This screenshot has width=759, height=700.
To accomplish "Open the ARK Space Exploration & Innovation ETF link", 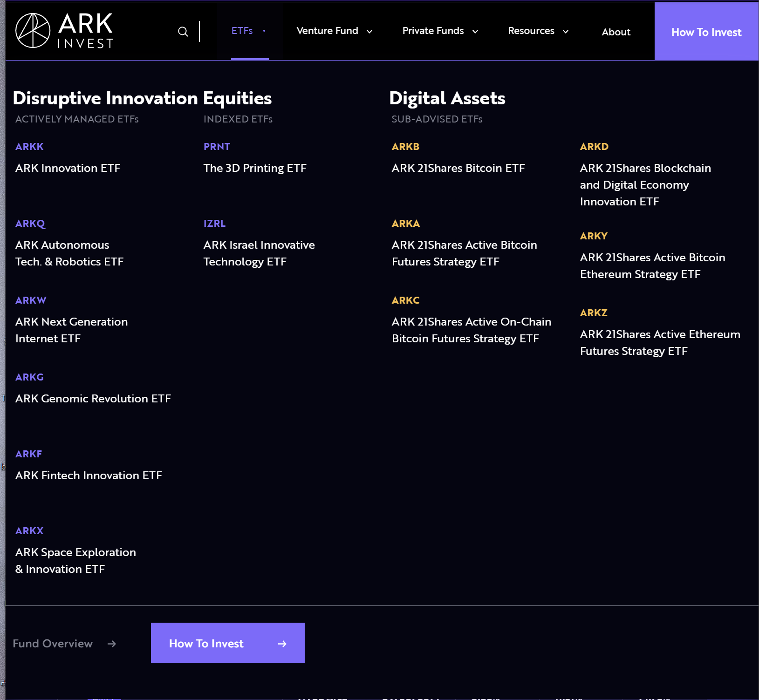I will (x=75, y=560).
